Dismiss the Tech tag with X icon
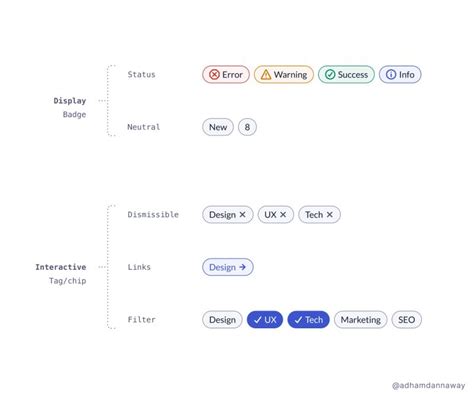474x394 pixels. pos(330,215)
